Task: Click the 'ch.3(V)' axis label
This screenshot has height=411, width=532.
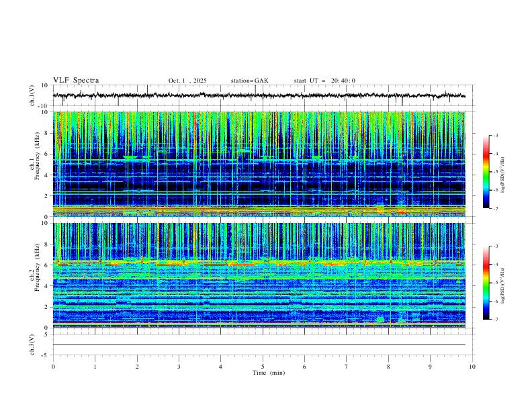Action: click(32, 345)
